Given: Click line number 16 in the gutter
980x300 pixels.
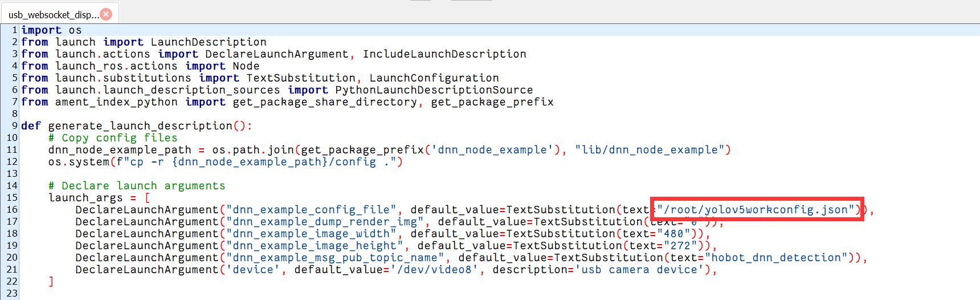Looking at the screenshot, I should point(12,210).
